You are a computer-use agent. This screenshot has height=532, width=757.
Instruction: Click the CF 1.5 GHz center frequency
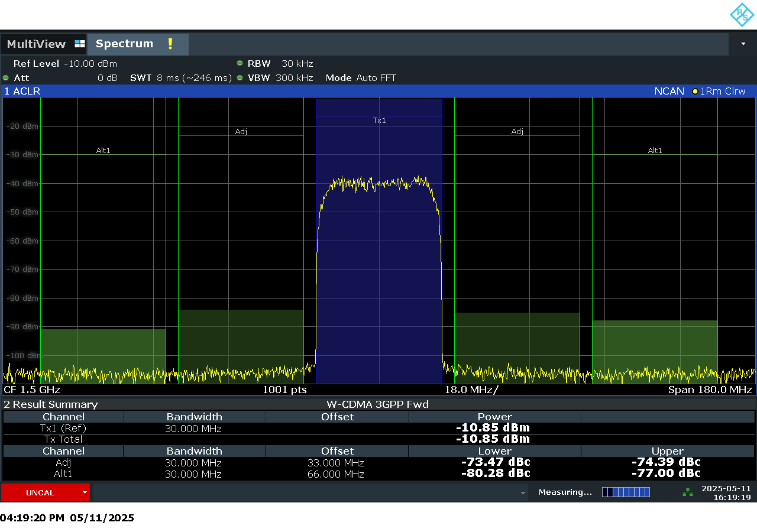point(32,390)
